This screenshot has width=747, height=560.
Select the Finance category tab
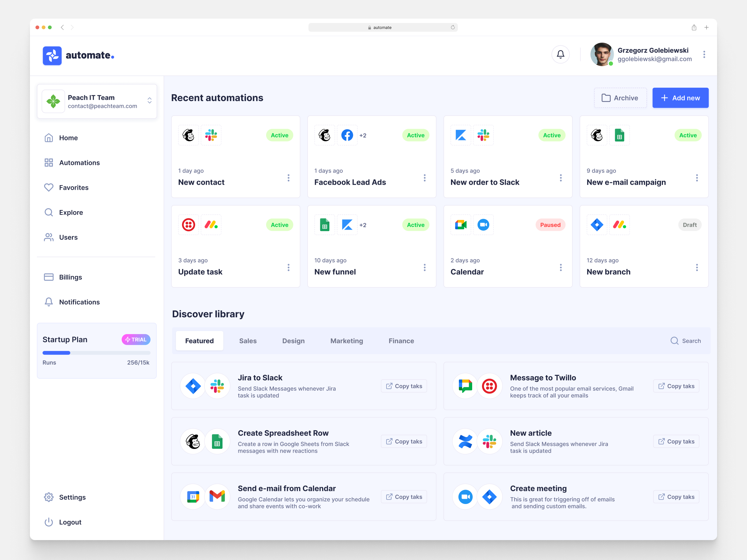(401, 341)
